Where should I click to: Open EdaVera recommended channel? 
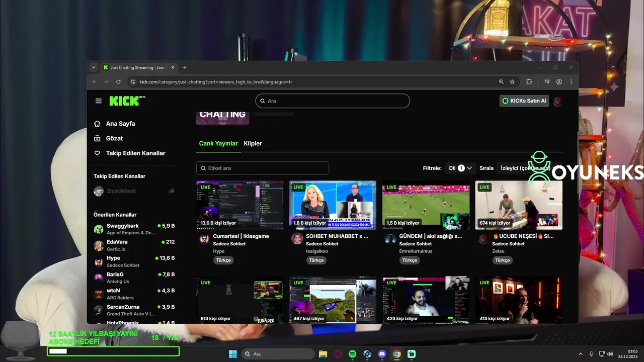134,245
